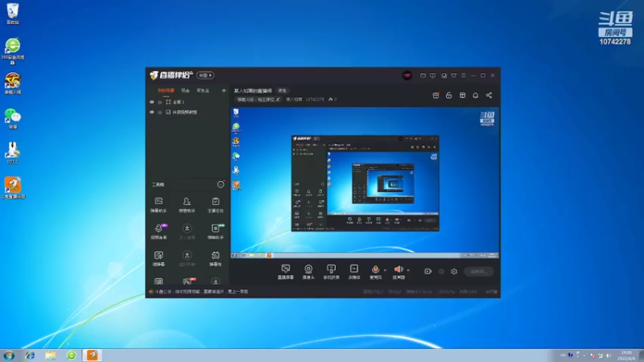Toggle the preview eye icon in bottom bar
Screen dimensions: 644x362
click(441, 271)
